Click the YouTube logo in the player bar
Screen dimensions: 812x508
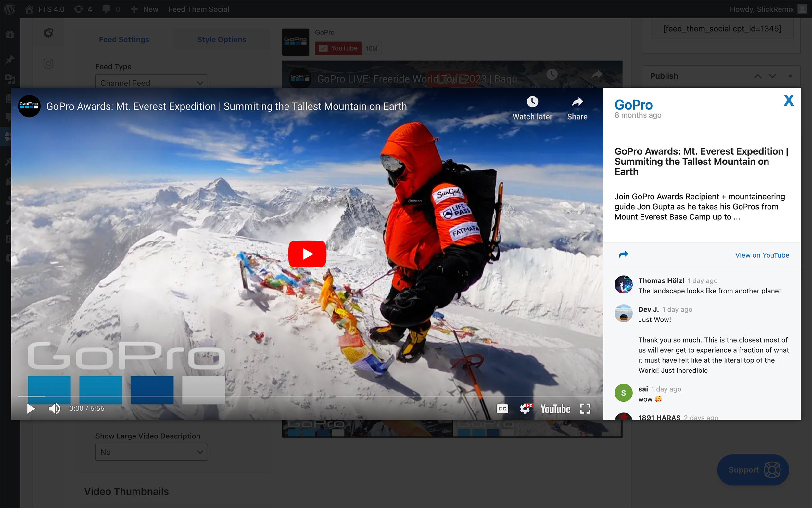555,409
